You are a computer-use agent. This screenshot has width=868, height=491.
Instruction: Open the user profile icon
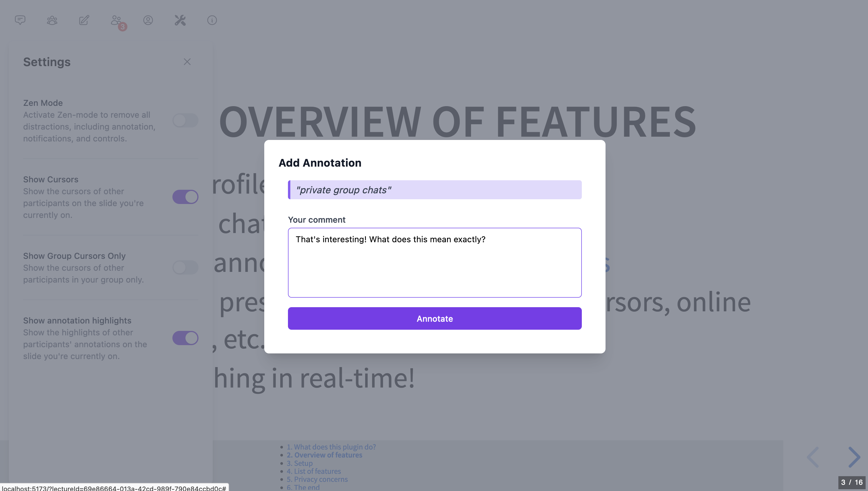point(148,20)
